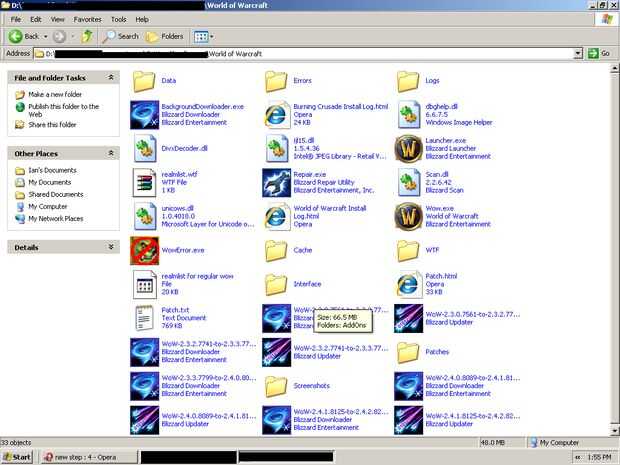Select the Patches folder icon
The height and width of the screenshot is (465, 620).
[408, 352]
